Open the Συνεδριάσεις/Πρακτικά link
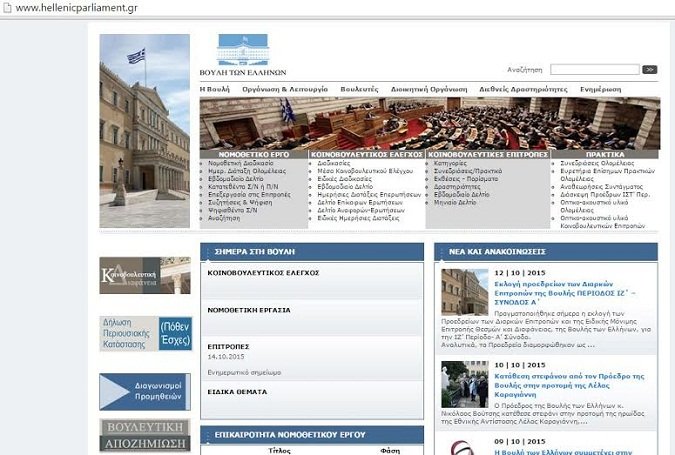Screen dimensions: 675x455 click(x=468, y=171)
